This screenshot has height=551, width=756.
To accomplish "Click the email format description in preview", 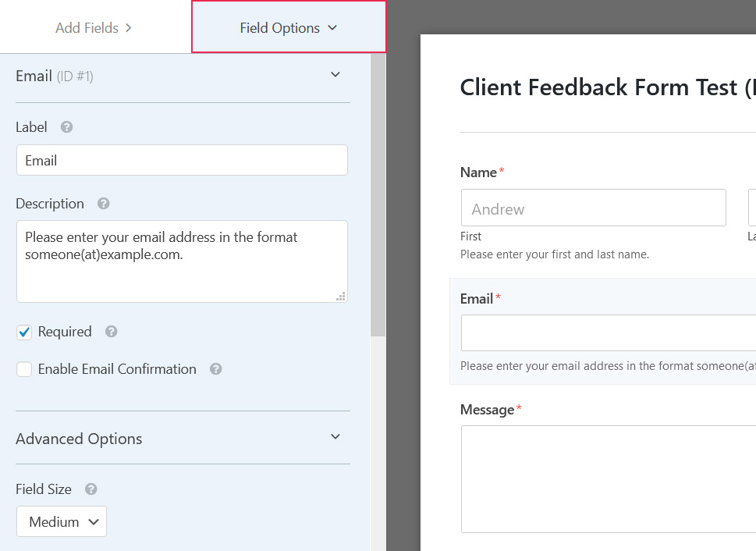I will tap(608, 366).
